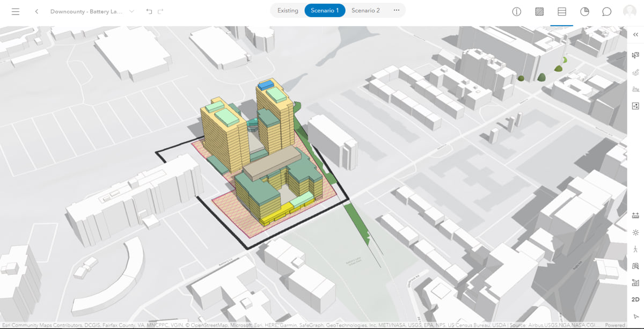Expand the Downcounty project name dropdown
This screenshot has height=329, width=644.
point(131,11)
